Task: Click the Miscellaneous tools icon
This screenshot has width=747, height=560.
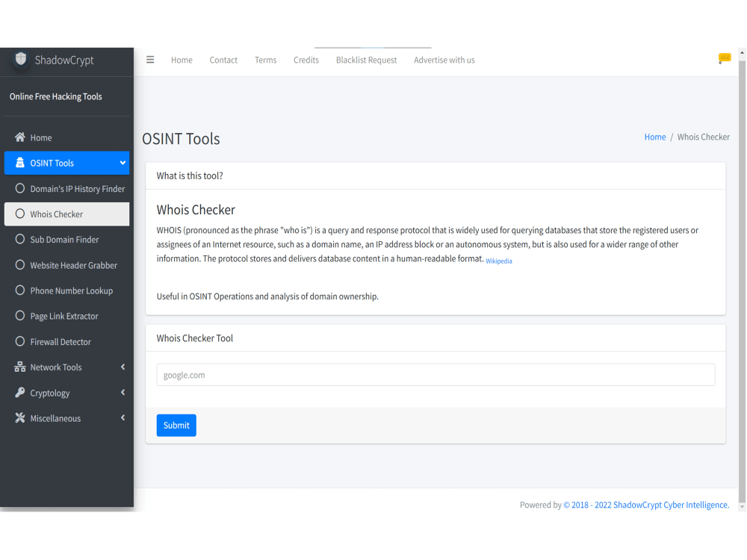Action: tap(20, 418)
